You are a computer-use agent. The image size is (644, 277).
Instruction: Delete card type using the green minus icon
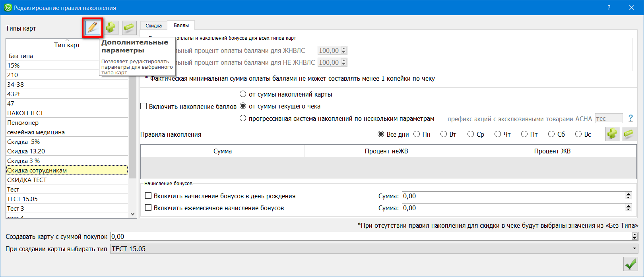[x=129, y=28]
